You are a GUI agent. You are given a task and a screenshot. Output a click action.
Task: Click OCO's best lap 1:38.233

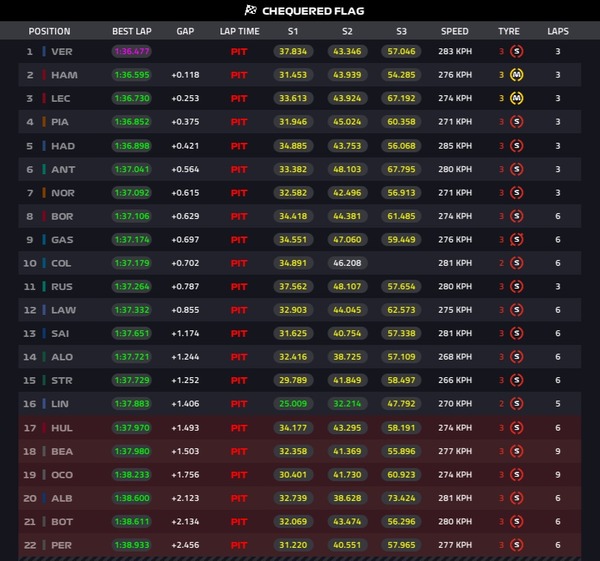pyautogui.click(x=132, y=475)
